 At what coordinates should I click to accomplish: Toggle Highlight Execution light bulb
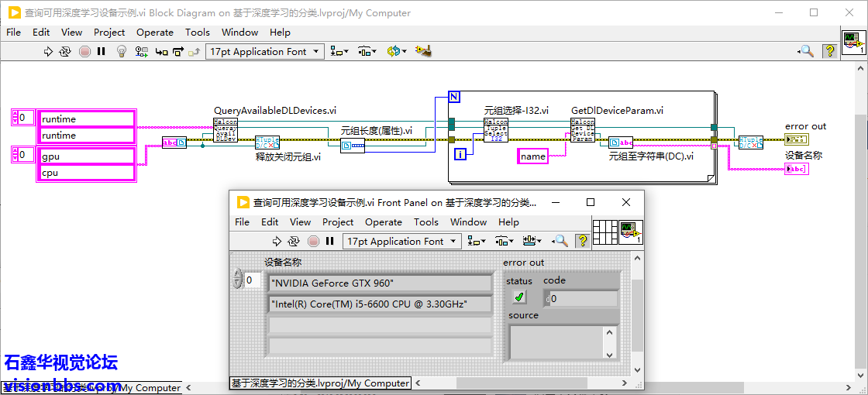[121, 51]
